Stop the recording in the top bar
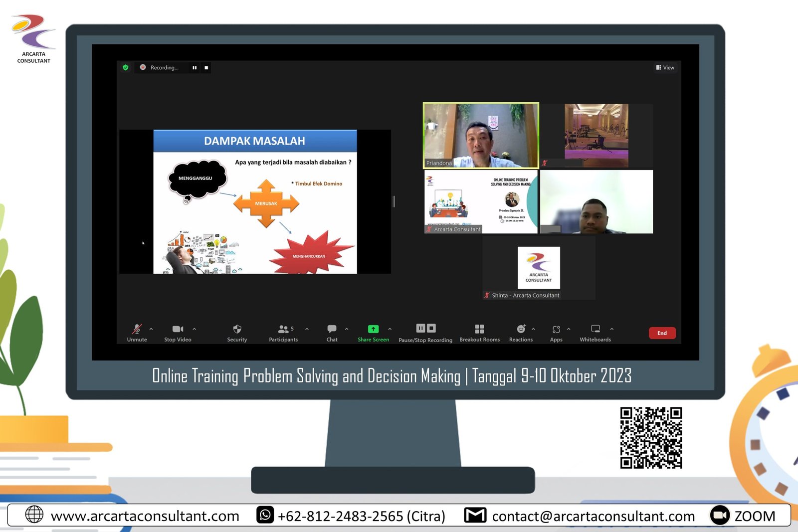This screenshot has width=798, height=532. [x=206, y=67]
